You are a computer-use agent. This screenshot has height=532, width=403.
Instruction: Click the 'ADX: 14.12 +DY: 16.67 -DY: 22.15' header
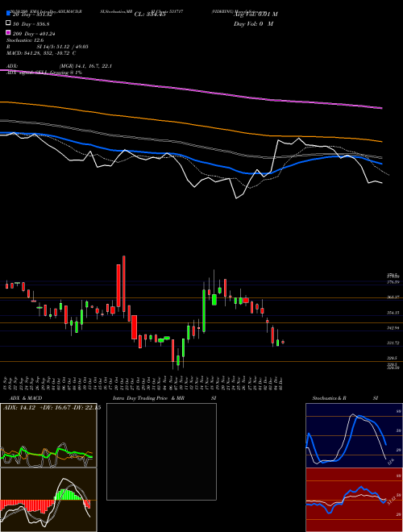52,408
